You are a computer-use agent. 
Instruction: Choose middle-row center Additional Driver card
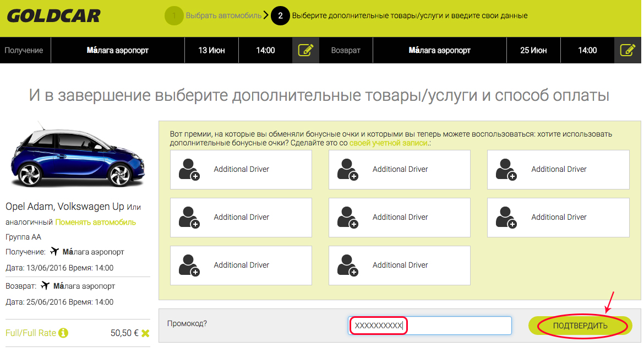pos(399,217)
